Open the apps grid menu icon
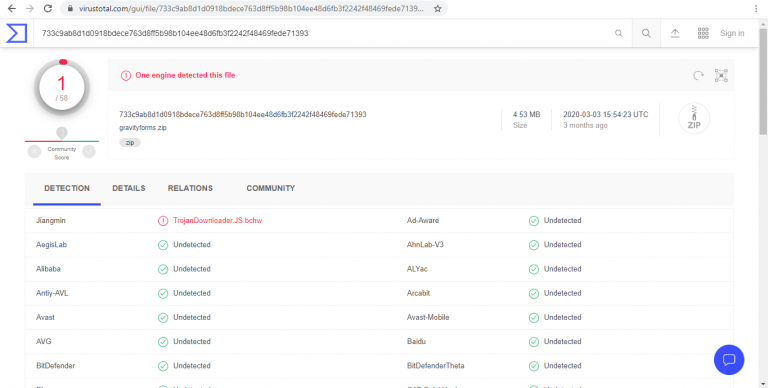 point(703,33)
